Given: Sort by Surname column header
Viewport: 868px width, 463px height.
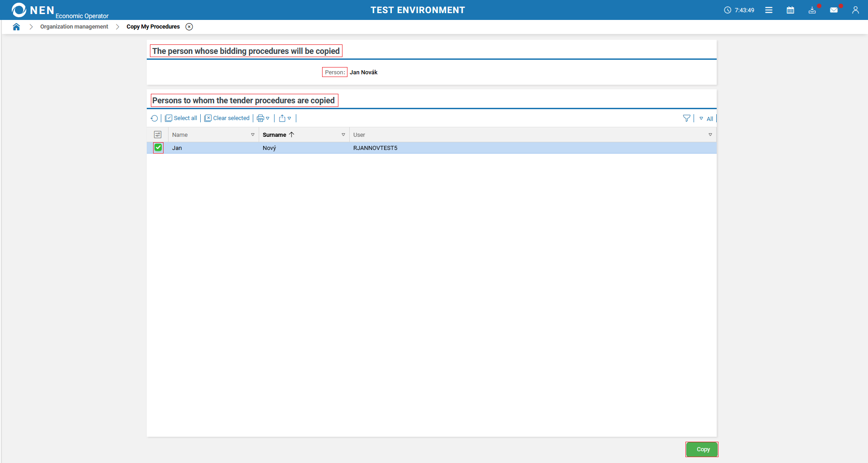Looking at the screenshot, I should [x=275, y=135].
